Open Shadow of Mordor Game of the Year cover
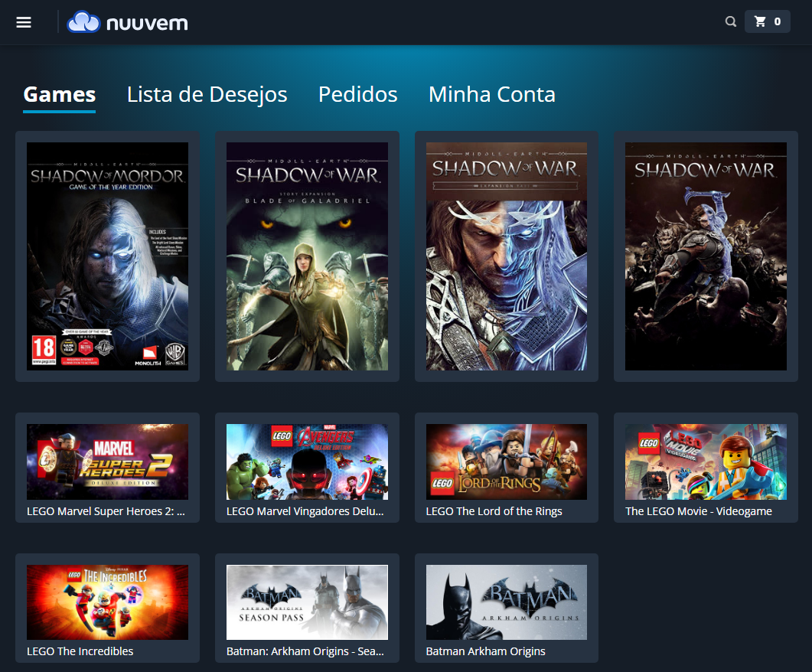Viewport: 812px width, 672px height. (108, 256)
